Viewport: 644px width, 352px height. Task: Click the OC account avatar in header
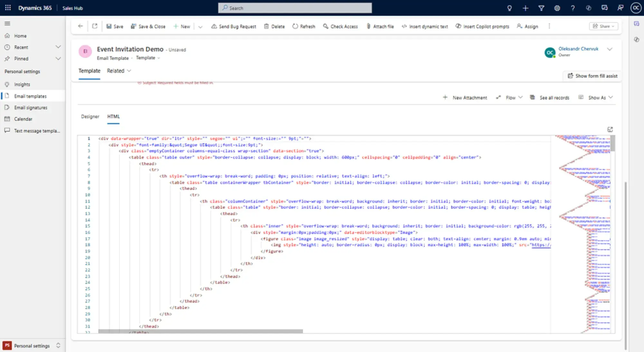coord(636,8)
